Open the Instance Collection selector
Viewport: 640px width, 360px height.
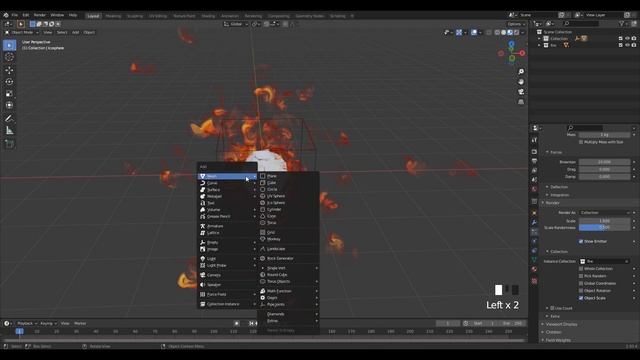tap(604, 261)
